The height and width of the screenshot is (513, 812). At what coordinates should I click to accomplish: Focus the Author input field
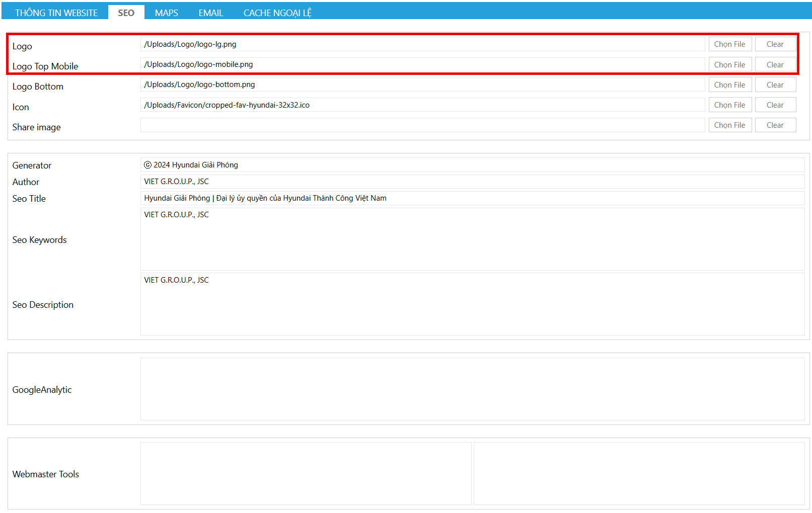tap(472, 182)
